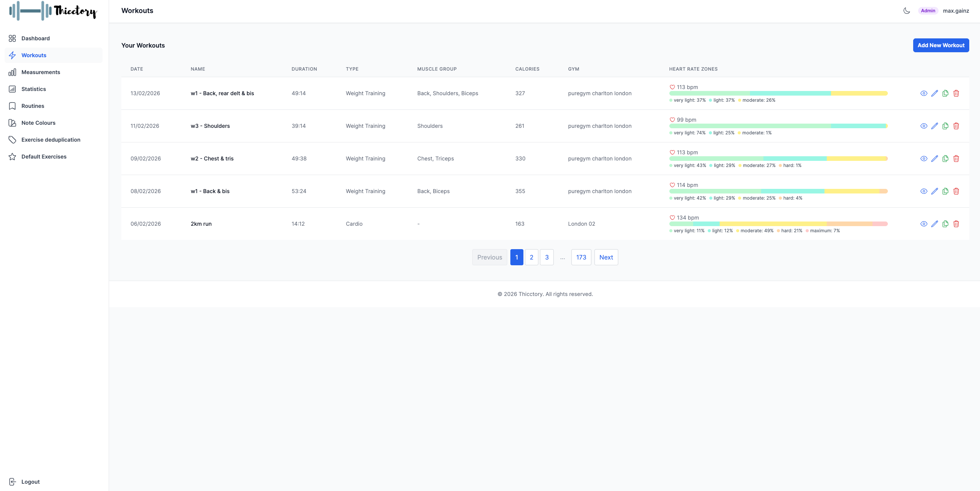View the 'w2 - Chest & tris' workout
This screenshot has height=491, width=980.
[x=924, y=159]
